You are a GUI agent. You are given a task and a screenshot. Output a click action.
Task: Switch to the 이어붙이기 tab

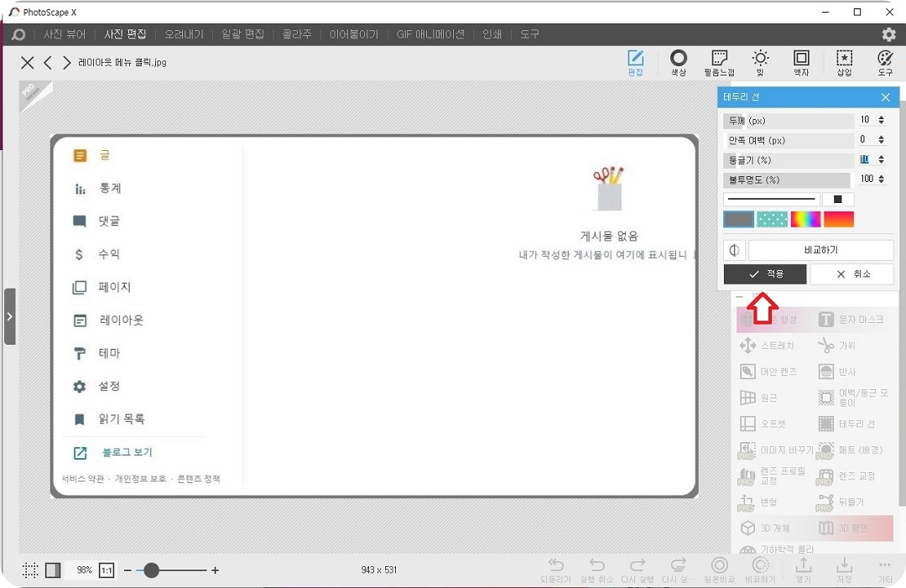tap(354, 34)
